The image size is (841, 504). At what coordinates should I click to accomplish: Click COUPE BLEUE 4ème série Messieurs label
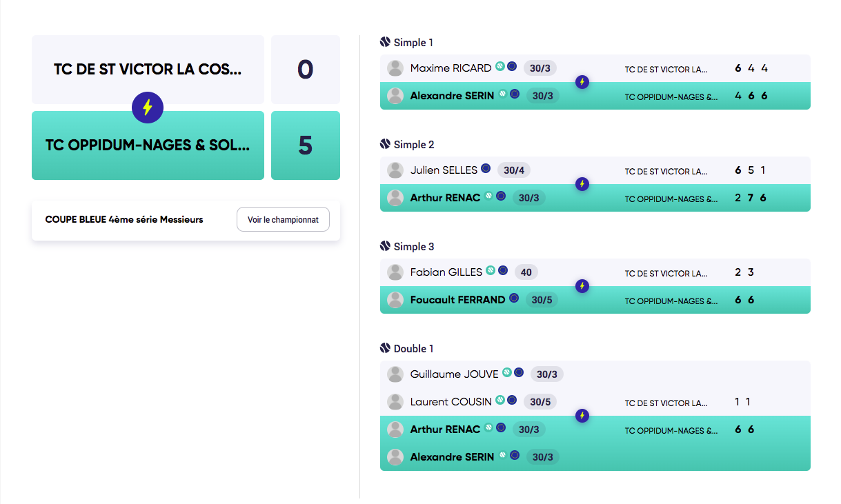point(124,220)
